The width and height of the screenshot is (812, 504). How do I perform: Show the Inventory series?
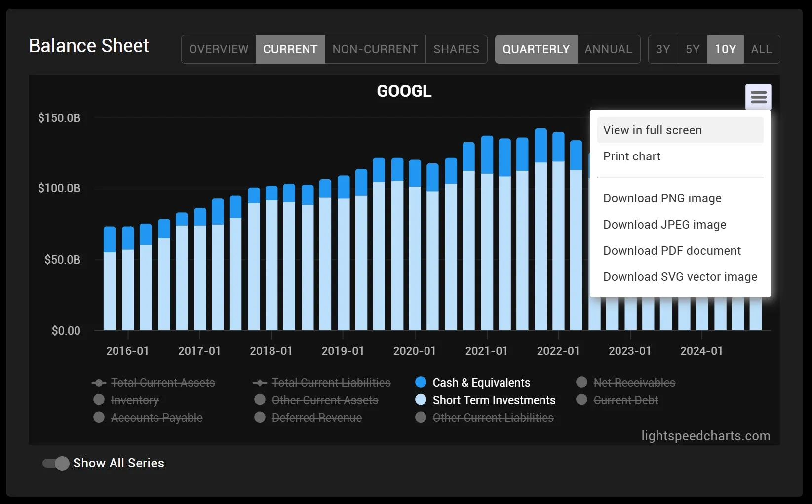coord(126,400)
